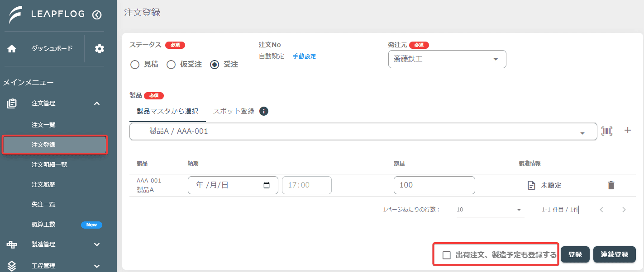This screenshot has height=272, width=644.
Task: Click the 1-1 件目 / 1件 pagination text
Action: pos(560,210)
